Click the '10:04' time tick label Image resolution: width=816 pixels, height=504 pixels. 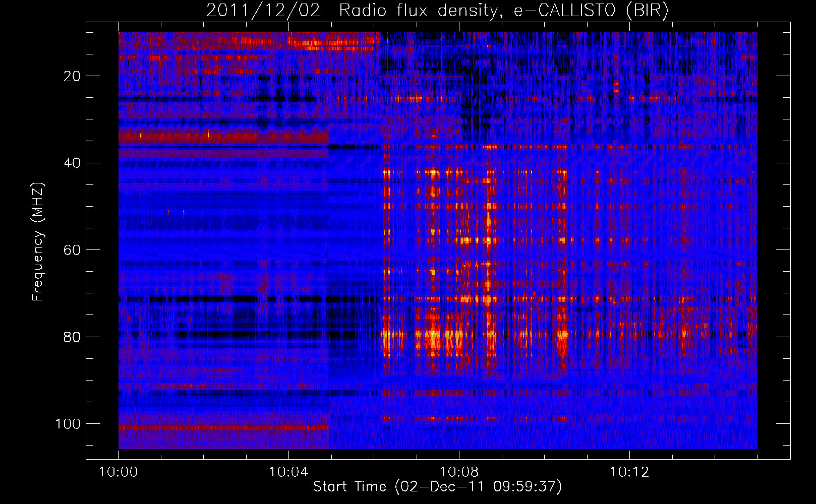click(x=288, y=472)
